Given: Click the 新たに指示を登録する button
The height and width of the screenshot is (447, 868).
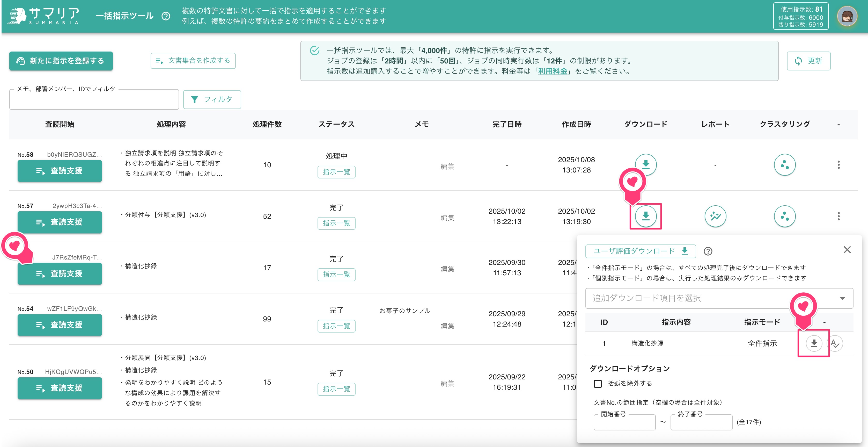Looking at the screenshot, I should [x=61, y=61].
